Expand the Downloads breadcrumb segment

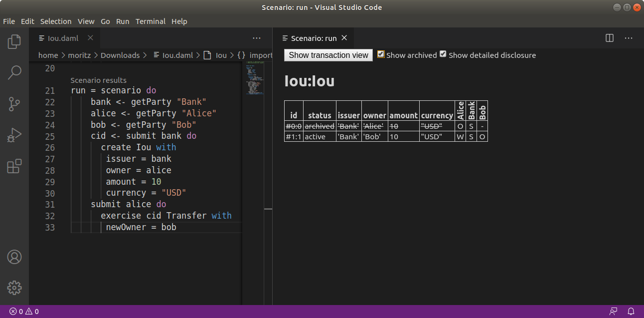120,55
